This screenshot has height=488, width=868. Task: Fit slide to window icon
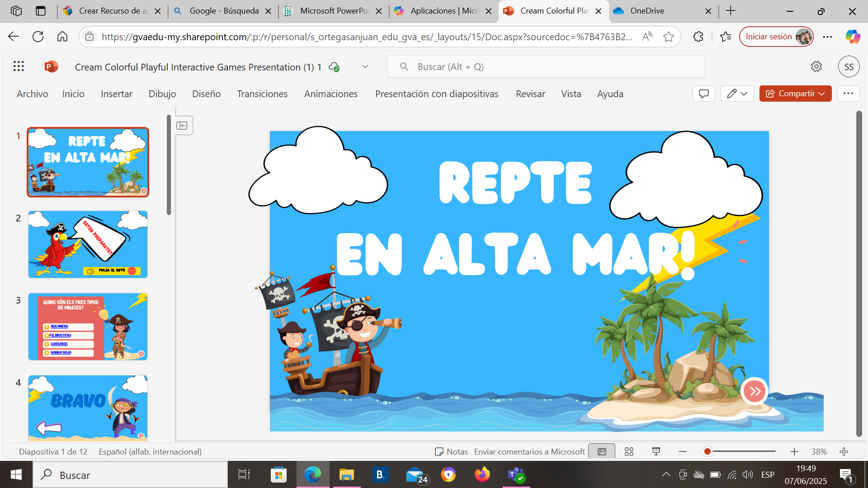click(844, 452)
